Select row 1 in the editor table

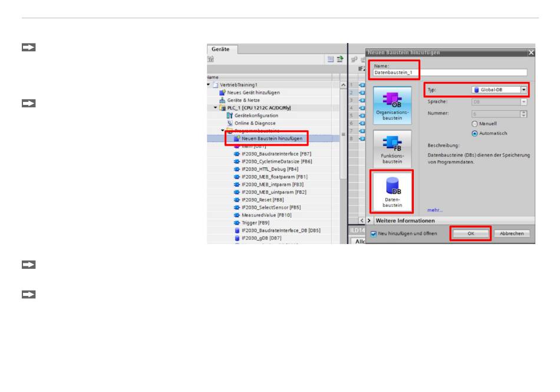point(351,85)
